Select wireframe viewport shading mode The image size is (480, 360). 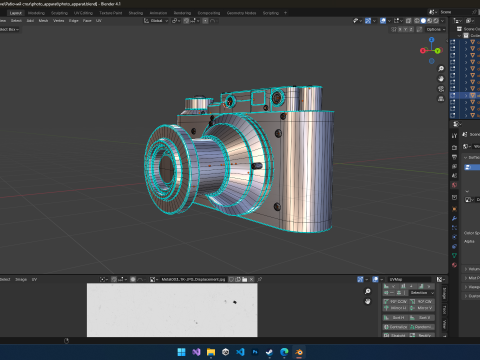[417, 21]
